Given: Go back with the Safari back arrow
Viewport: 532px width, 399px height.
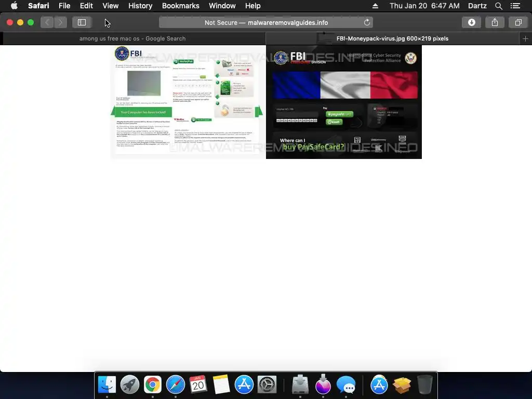Looking at the screenshot, I should tap(47, 22).
